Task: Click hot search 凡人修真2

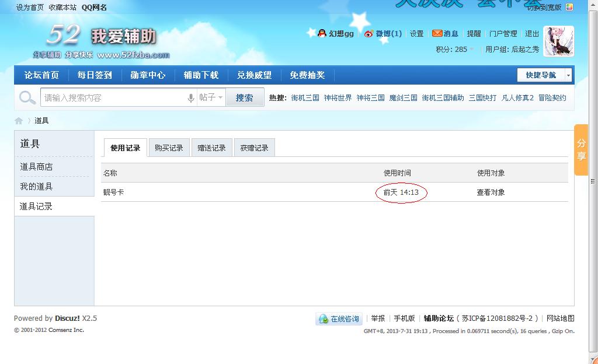Action: click(517, 98)
